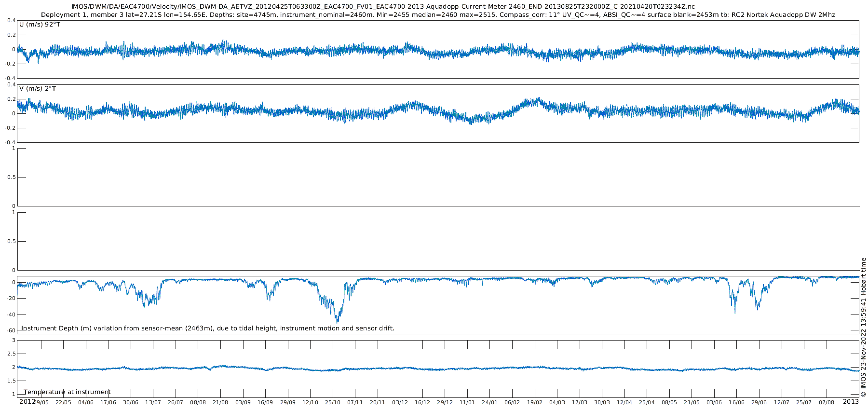Click the 'Instrument Depth (m) variation' caption
Image resolution: width=868 pixels, height=410 pixels.
pos(208,328)
